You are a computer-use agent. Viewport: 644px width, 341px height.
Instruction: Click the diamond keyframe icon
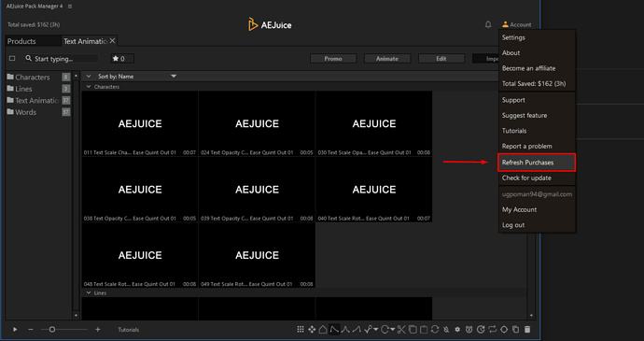(504, 330)
